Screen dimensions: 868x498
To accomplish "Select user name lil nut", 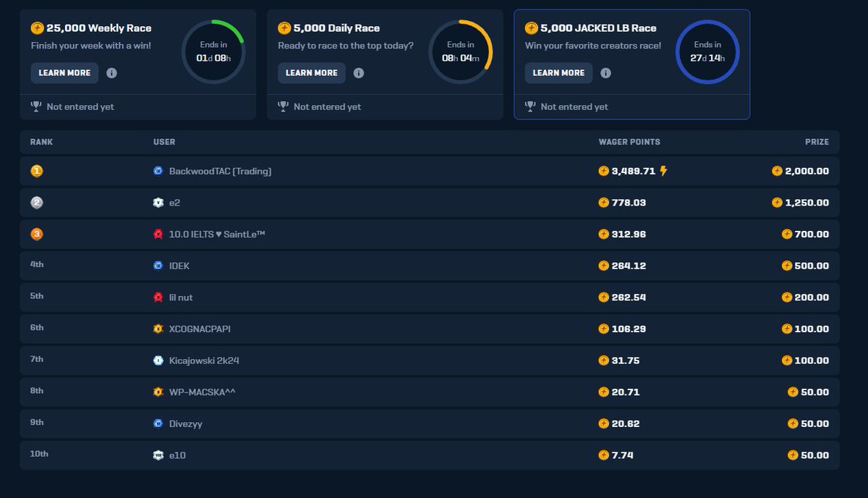I will [181, 297].
